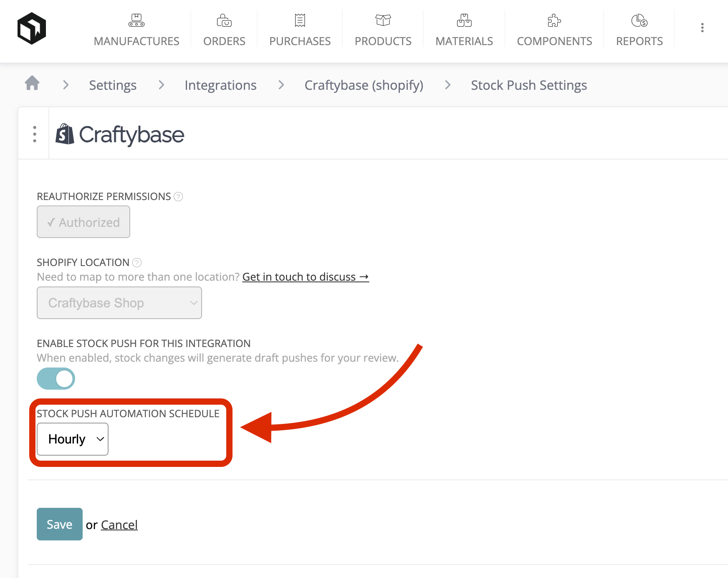Open the Reports chart icon
This screenshot has width=728, height=578.
(x=639, y=20)
